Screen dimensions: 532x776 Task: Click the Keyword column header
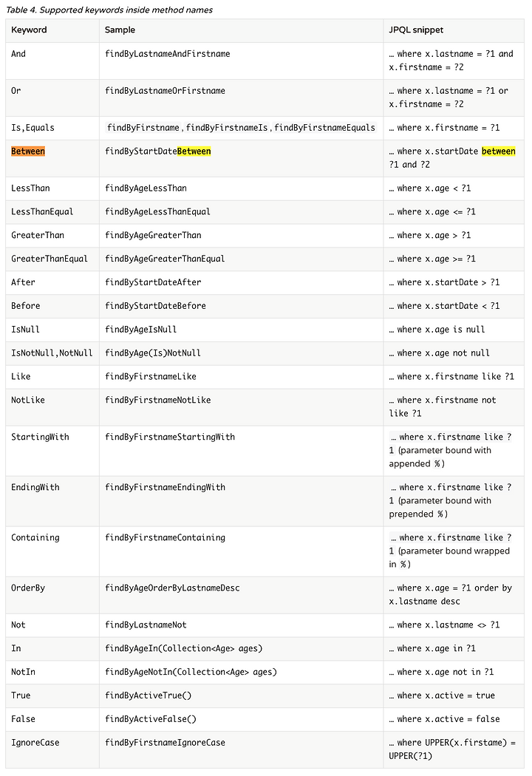click(x=30, y=30)
